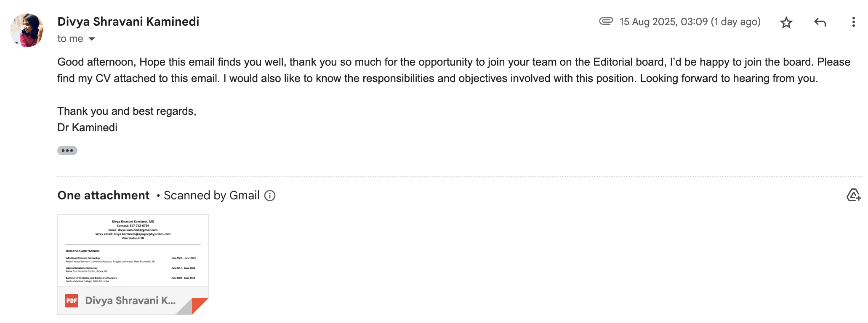Click the red folded corner of attachment
This screenshot has width=868, height=323.
[x=199, y=305]
